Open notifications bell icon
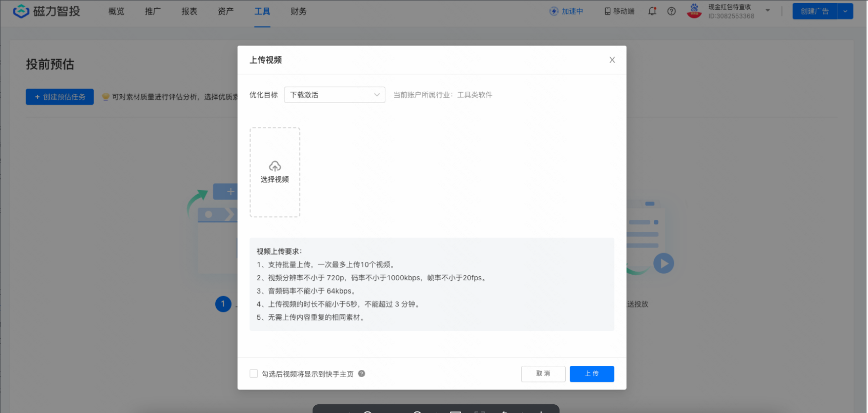Image resolution: width=868 pixels, height=413 pixels. click(x=652, y=11)
